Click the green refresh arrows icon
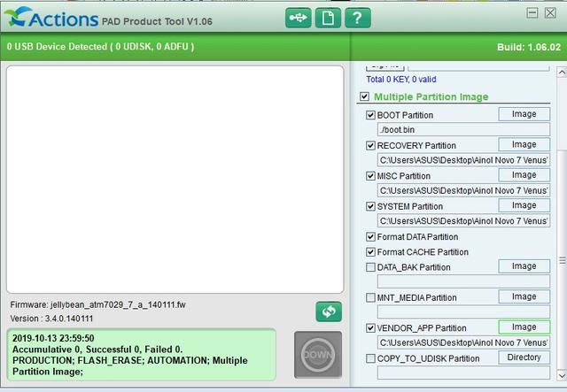The height and width of the screenshot is (392, 567). (x=329, y=311)
